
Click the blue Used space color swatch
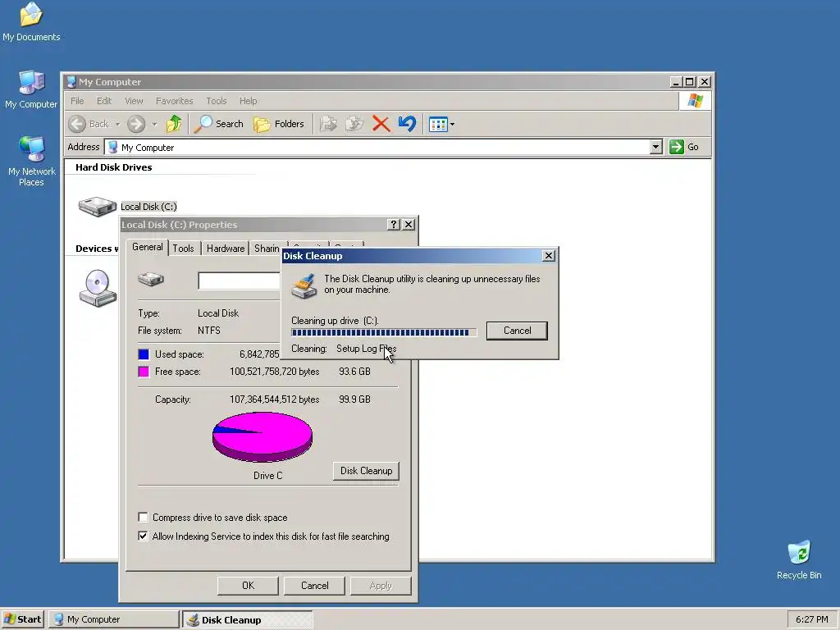tap(144, 354)
